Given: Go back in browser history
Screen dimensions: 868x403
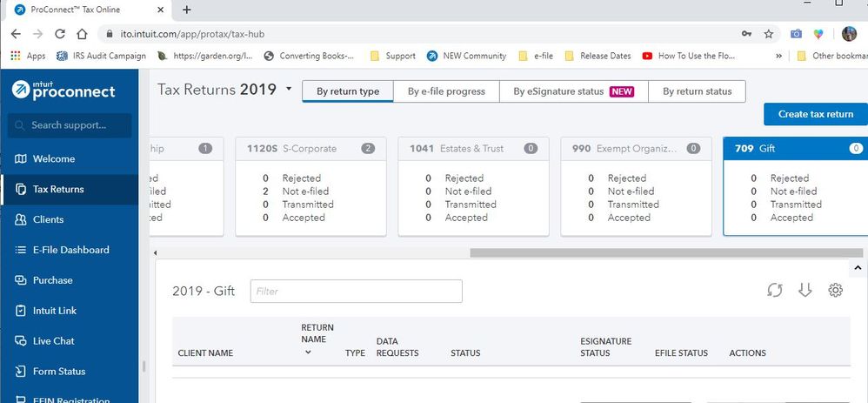Looking at the screenshot, I should pyautogui.click(x=16, y=34).
